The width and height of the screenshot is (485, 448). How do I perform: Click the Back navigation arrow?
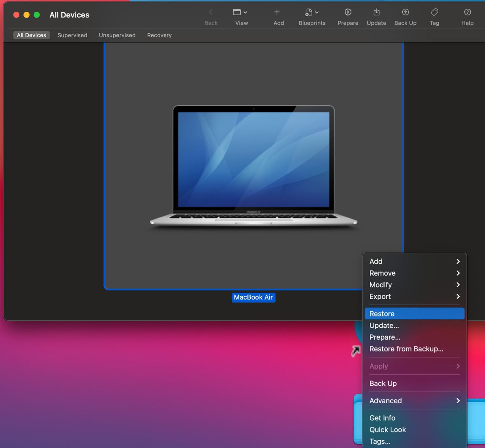click(211, 12)
